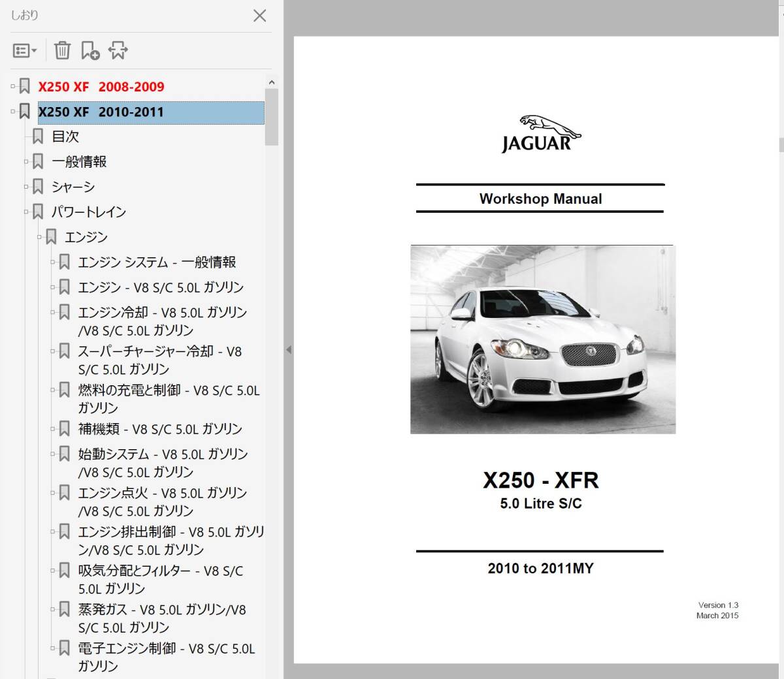The height and width of the screenshot is (679, 784).
Task: Click bookmark icon beside 始動システム
Action: tap(64, 453)
